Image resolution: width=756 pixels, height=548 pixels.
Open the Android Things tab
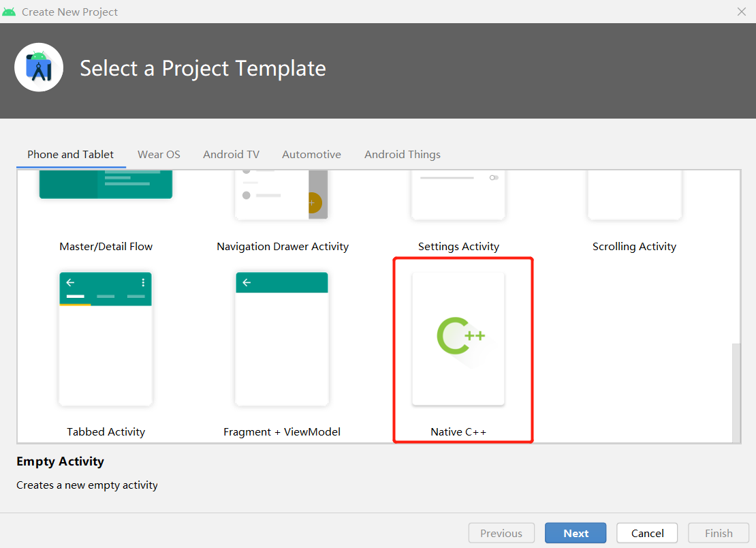(402, 154)
